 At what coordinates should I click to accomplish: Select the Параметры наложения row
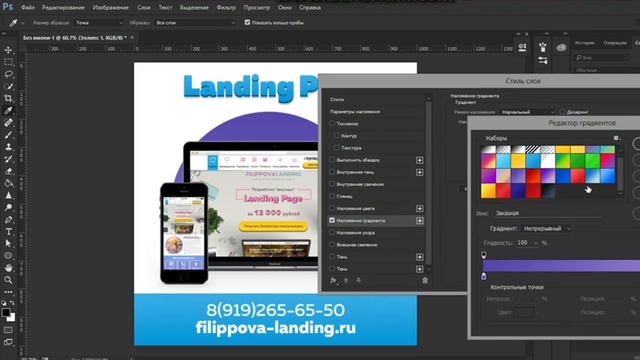click(x=376, y=111)
